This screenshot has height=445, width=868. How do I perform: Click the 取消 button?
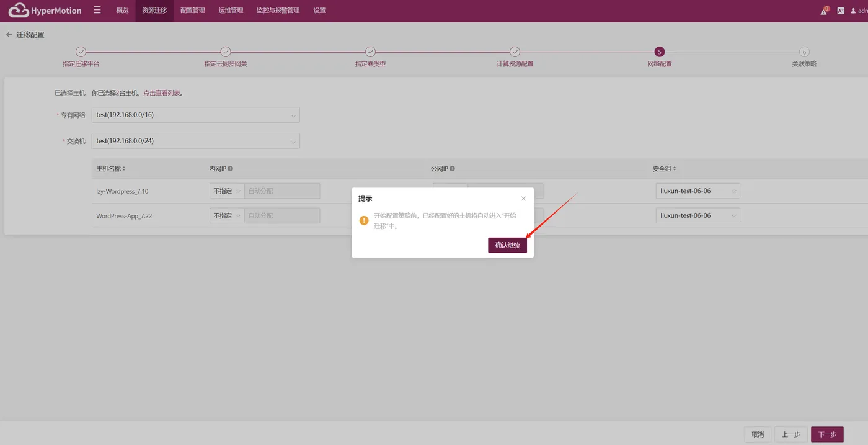[x=758, y=434]
